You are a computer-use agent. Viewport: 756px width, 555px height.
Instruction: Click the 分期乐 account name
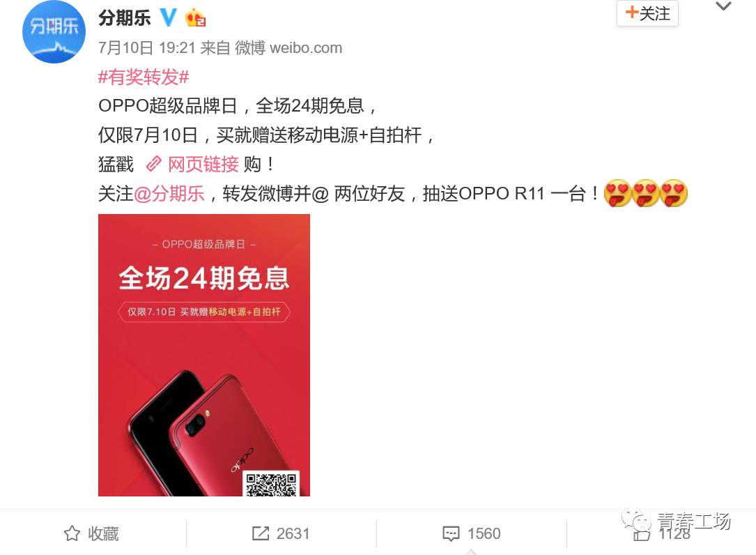coord(125,18)
